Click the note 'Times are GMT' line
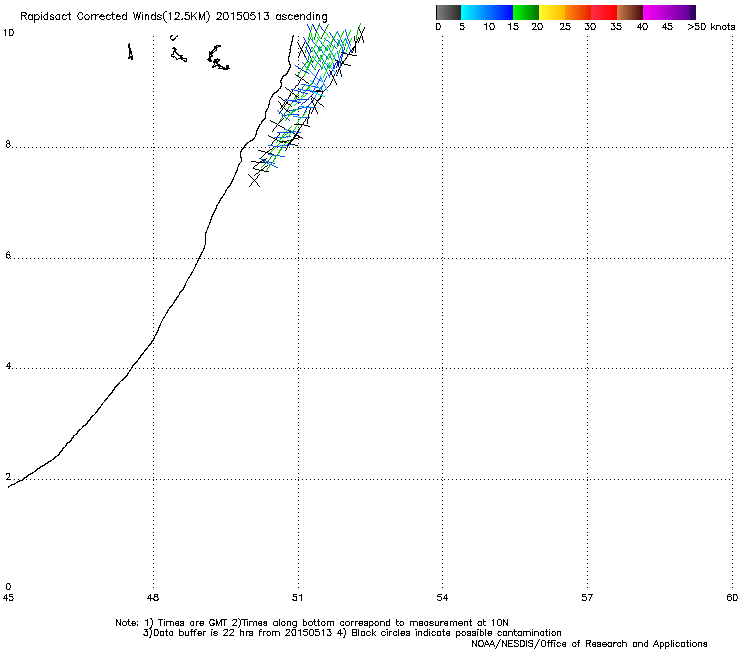 point(312,623)
